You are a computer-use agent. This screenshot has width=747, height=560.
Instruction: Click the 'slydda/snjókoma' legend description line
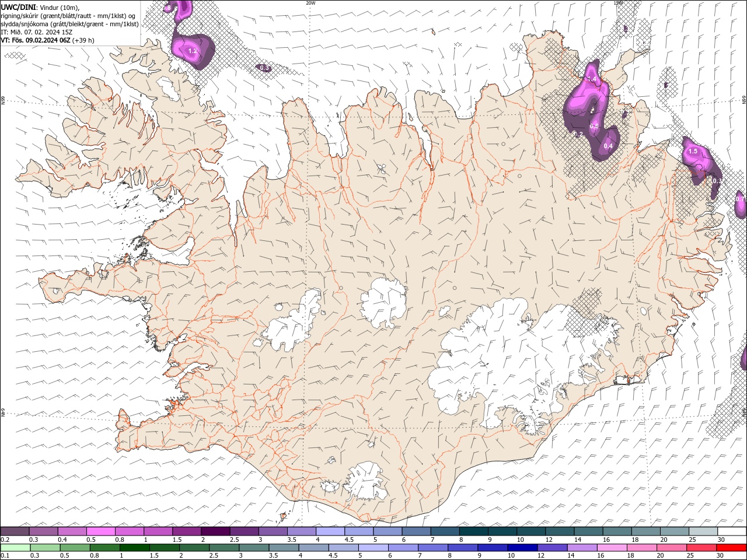click(69, 24)
